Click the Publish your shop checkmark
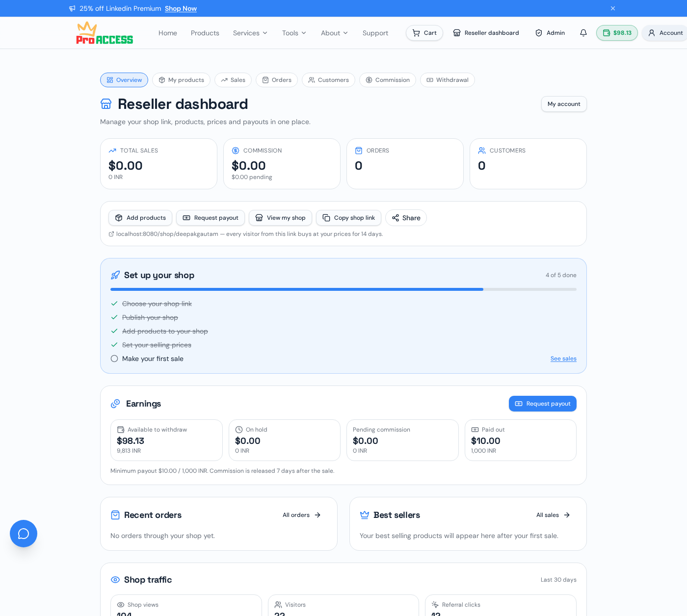This screenshot has width=687, height=616. click(114, 317)
